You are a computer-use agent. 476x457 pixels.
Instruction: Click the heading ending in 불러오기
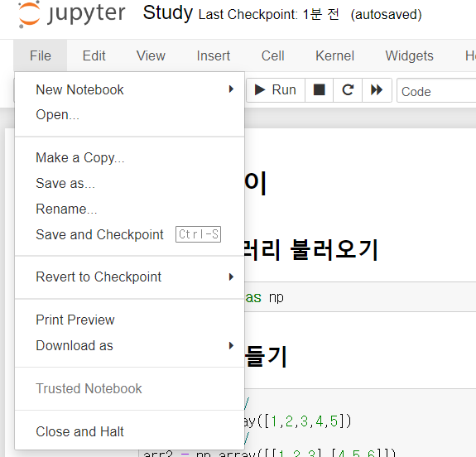[311, 249]
